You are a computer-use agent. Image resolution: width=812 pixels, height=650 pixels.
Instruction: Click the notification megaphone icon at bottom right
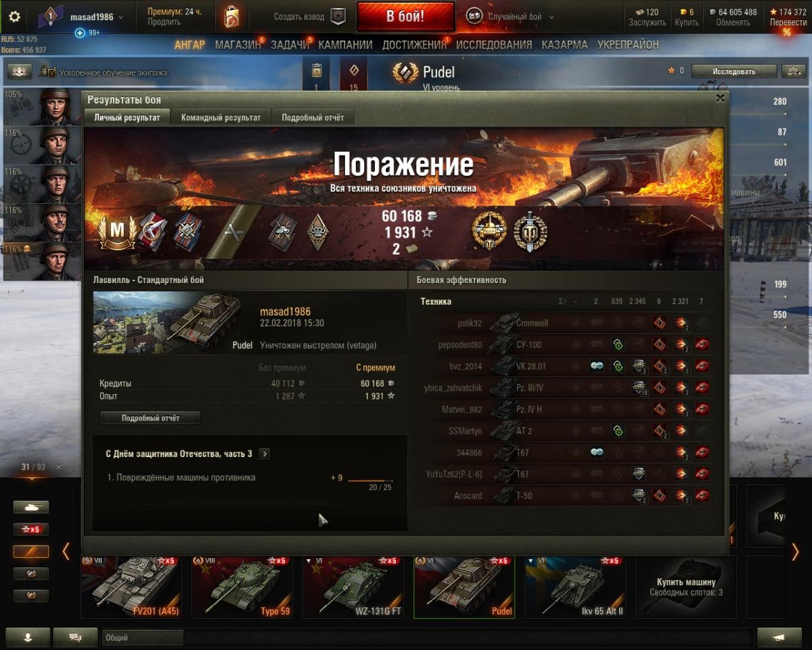pyautogui.click(x=780, y=637)
